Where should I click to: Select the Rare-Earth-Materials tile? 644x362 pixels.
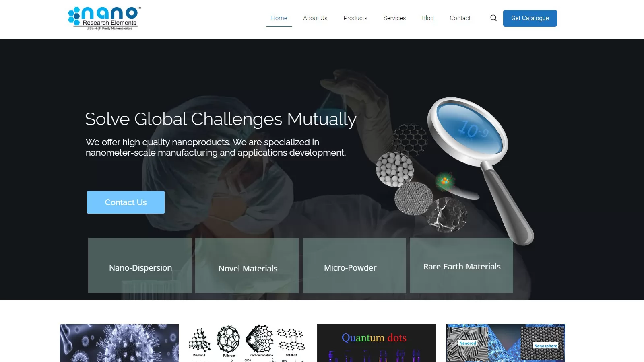pos(461,265)
